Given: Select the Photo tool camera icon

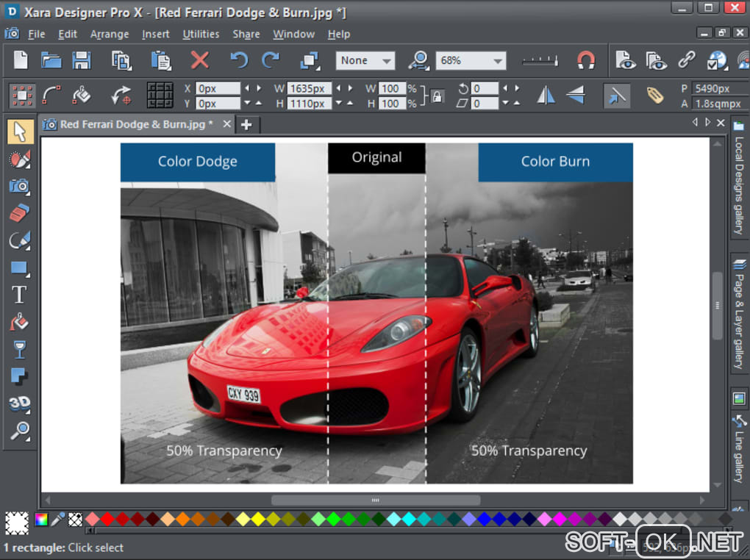Looking at the screenshot, I should (x=19, y=186).
